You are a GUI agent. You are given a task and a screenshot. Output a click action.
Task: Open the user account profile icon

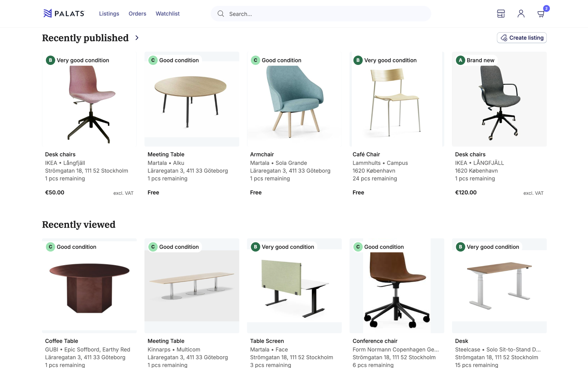(521, 14)
